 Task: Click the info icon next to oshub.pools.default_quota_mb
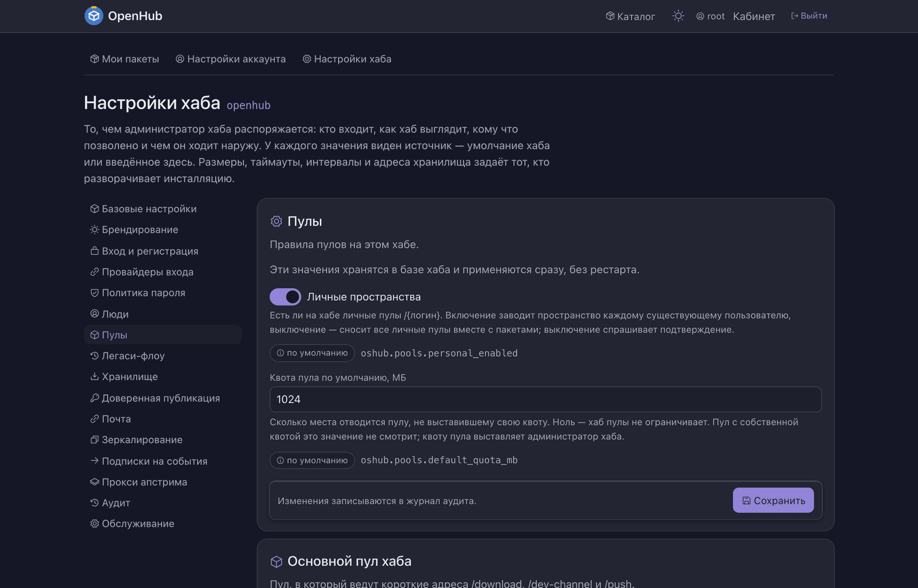coord(280,460)
